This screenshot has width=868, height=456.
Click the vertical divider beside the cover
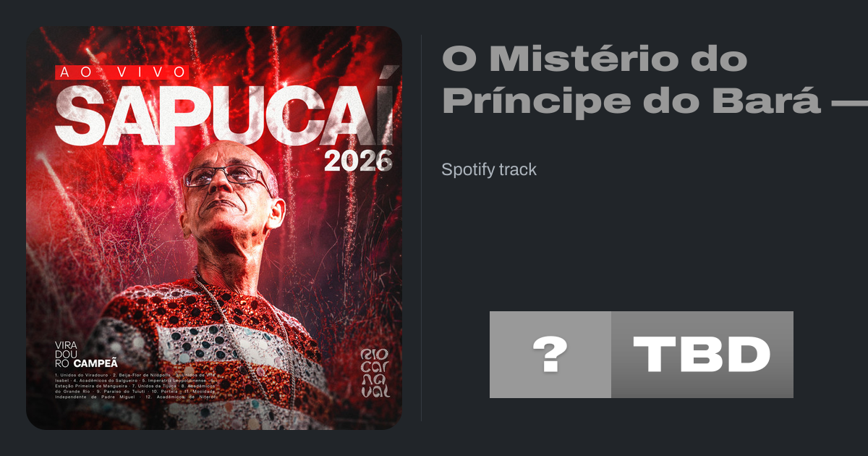pos(422,228)
